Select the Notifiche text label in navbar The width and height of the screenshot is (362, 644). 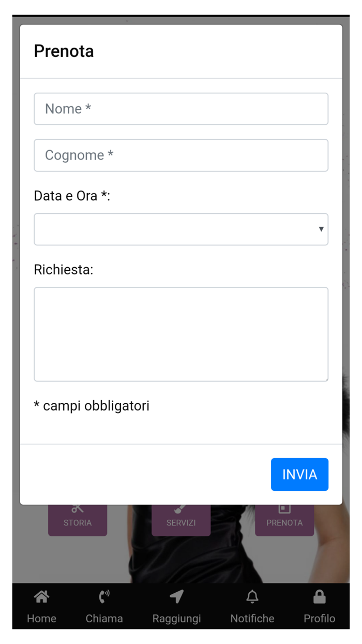pyautogui.click(x=252, y=619)
